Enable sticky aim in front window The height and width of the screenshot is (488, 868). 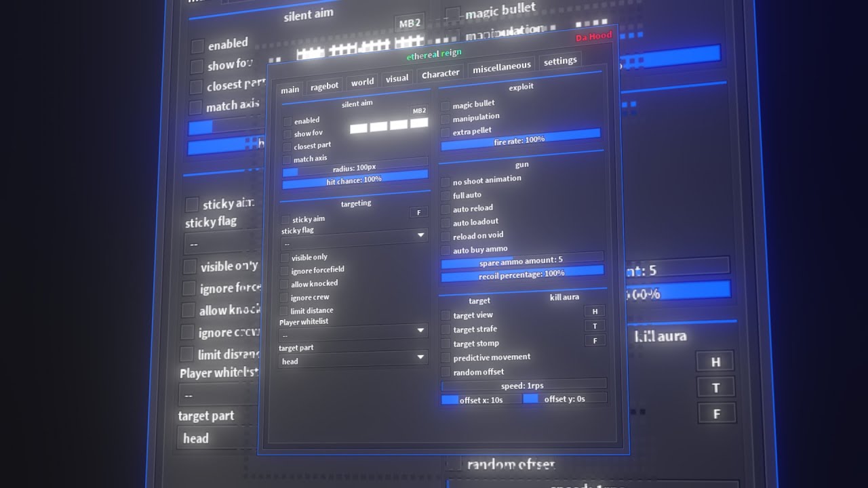click(x=285, y=220)
